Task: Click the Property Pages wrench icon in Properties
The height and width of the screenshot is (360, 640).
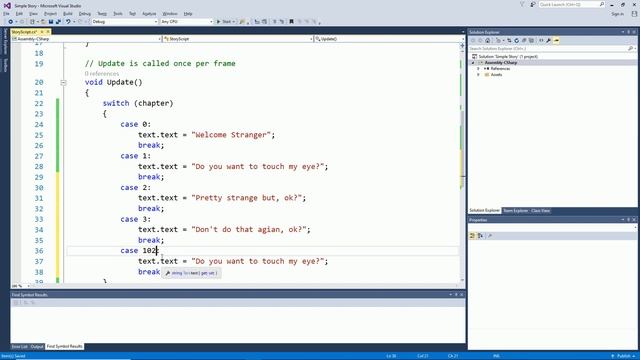Action: 490,236
